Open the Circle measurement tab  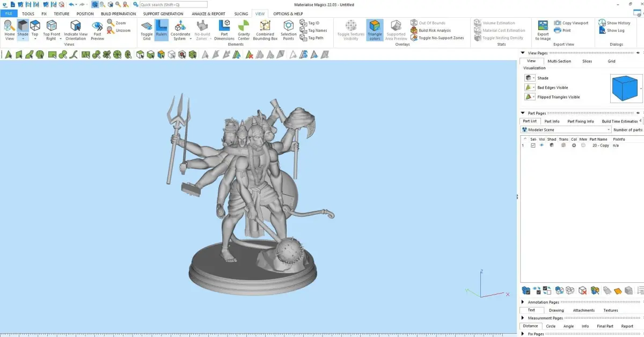pyautogui.click(x=551, y=326)
